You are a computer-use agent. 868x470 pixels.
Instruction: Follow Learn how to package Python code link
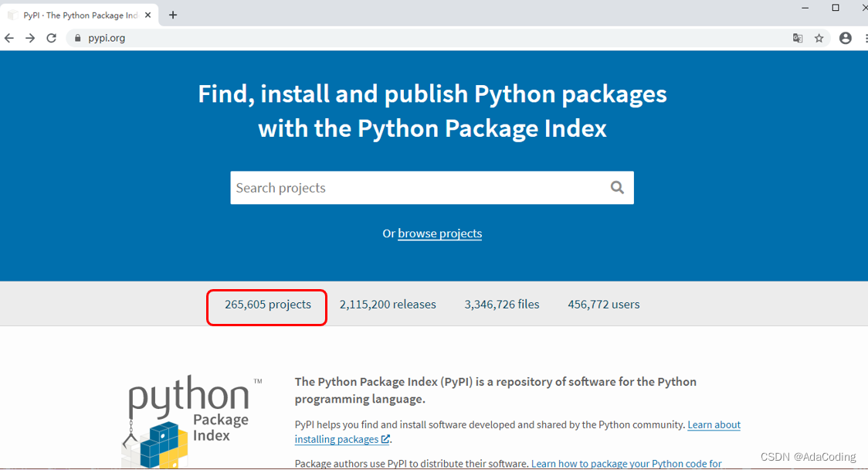(x=626, y=463)
